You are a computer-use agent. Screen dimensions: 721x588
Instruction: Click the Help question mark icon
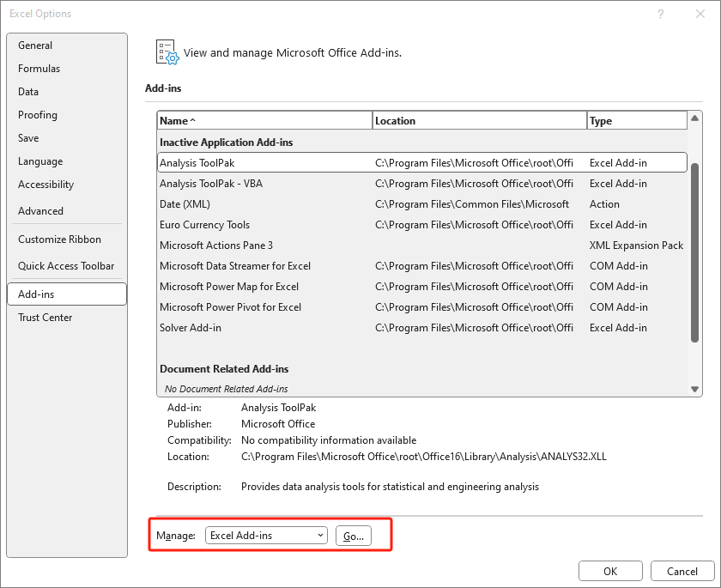click(660, 14)
